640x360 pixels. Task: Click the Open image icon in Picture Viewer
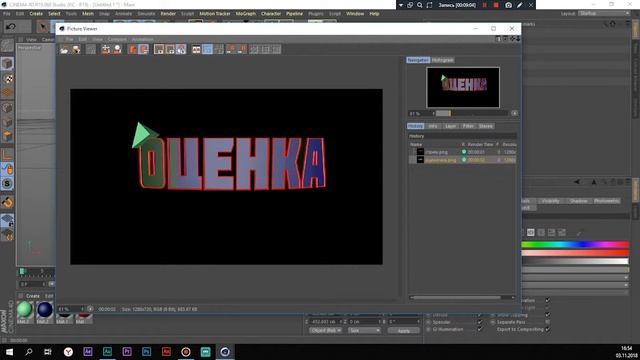pos(64,50)
